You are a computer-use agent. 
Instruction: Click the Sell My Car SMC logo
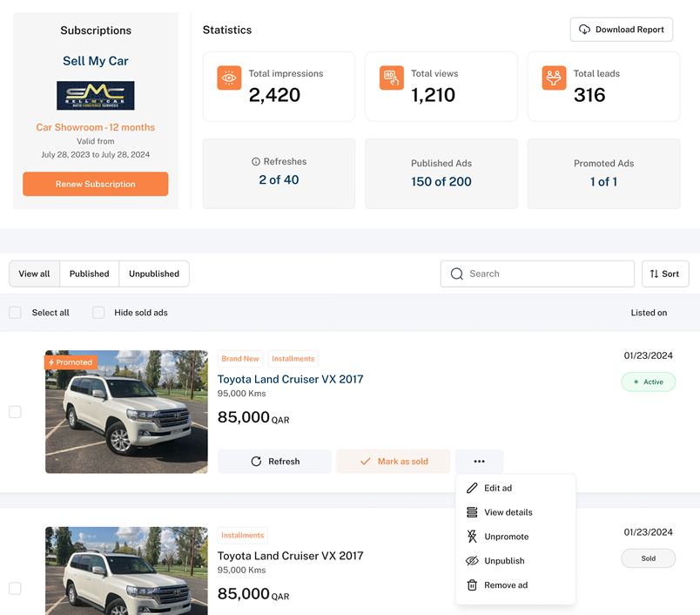96,96
